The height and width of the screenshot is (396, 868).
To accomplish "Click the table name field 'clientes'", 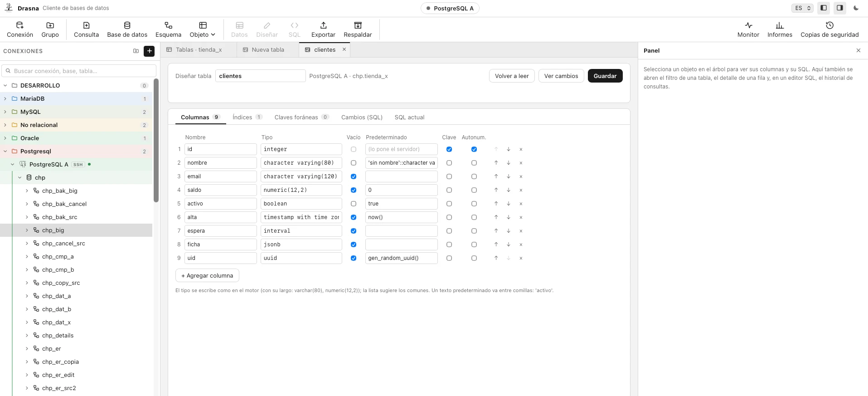I will [260, 76].
